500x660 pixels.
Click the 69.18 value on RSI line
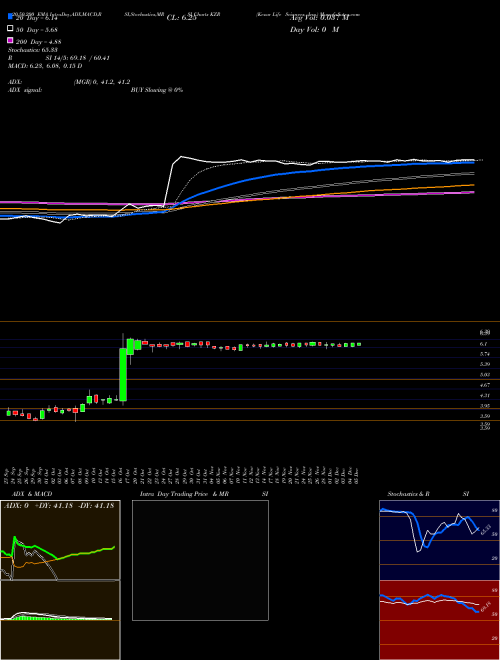[486, 609]
